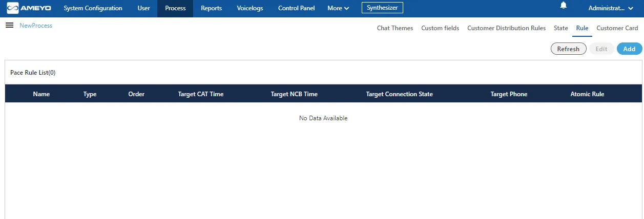644x219 pixels.
Task: Click the Type column header
Action: coord(90,94)
